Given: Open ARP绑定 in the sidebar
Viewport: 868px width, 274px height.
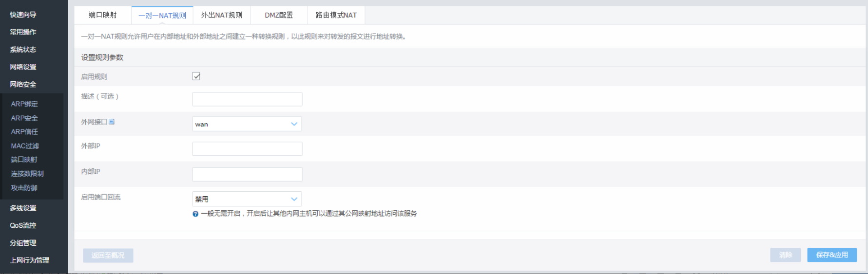Looking at the screenshot, I should [24, 104].
